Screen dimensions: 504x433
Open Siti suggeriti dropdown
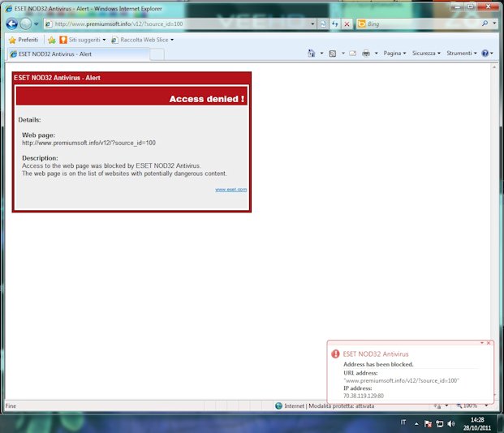coord(83,40)
